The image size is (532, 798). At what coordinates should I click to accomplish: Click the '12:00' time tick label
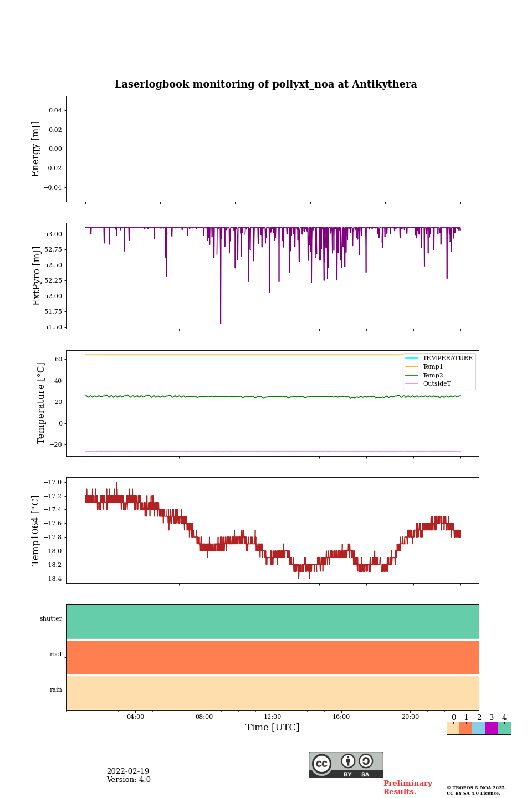coord(273,717)
